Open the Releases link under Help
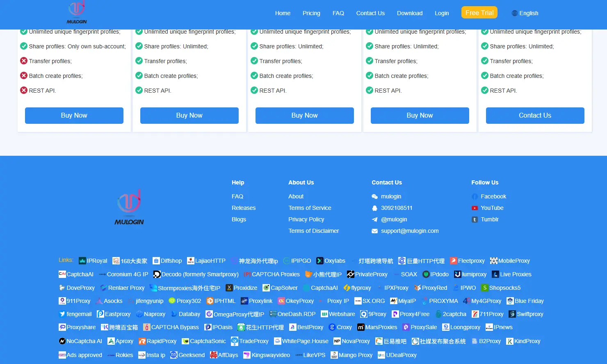 click(x=244, y=208)
